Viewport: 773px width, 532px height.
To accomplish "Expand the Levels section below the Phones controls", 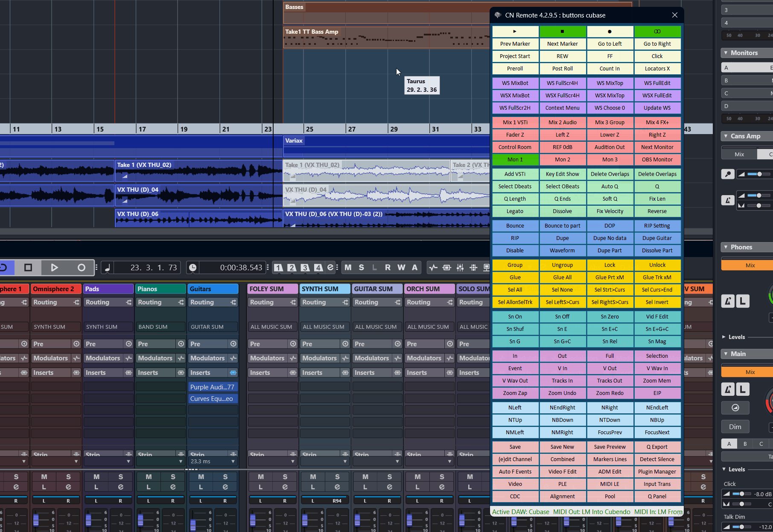I will 724,337.
